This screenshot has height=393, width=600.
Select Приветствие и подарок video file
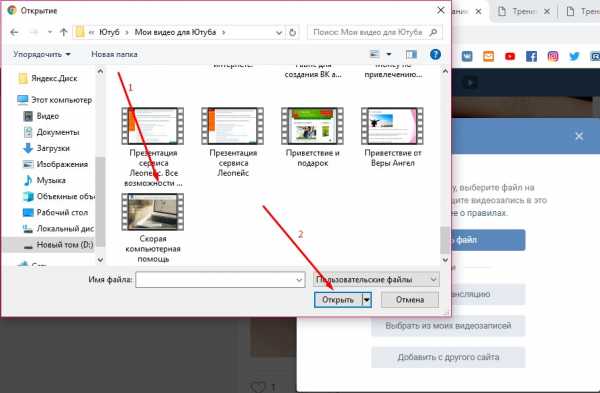(x=313, y=137)
